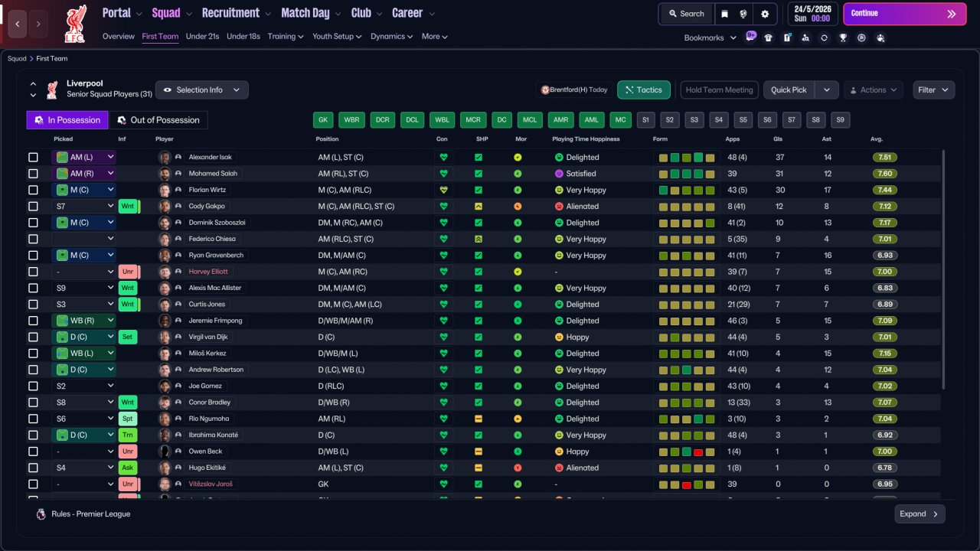Click the tactics board shortcut icon beside the shirt
980x551 pixels.
pyautogui.click(x=787, y=37)
